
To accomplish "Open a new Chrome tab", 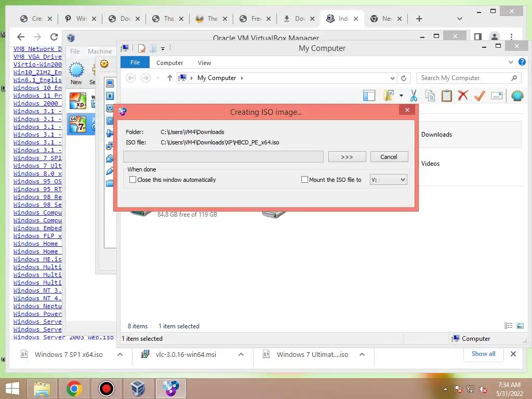I will coord(419,19).
